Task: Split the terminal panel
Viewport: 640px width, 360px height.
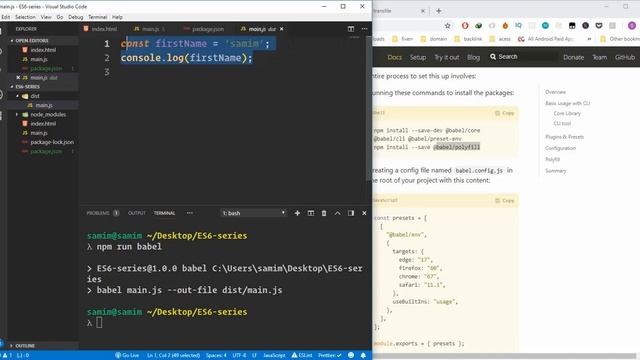Action: click(x=311, y=213)
